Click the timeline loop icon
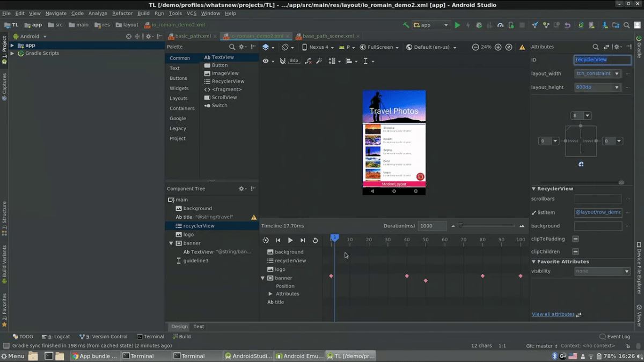 pyautogui.click(x=316, y=240)
